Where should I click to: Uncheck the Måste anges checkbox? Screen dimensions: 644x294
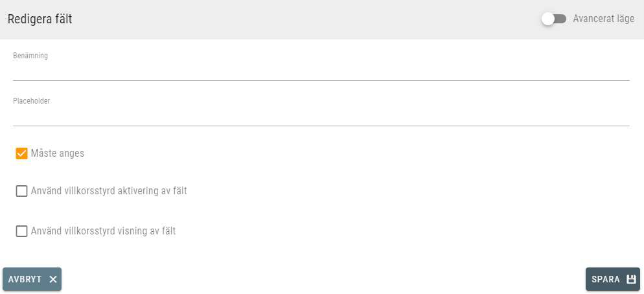21,153
